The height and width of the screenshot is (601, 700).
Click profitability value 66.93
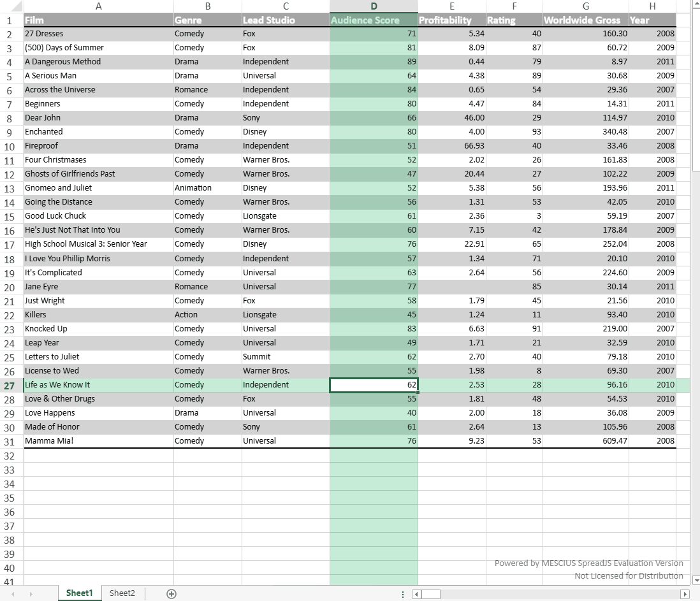[x=452, y=146]
